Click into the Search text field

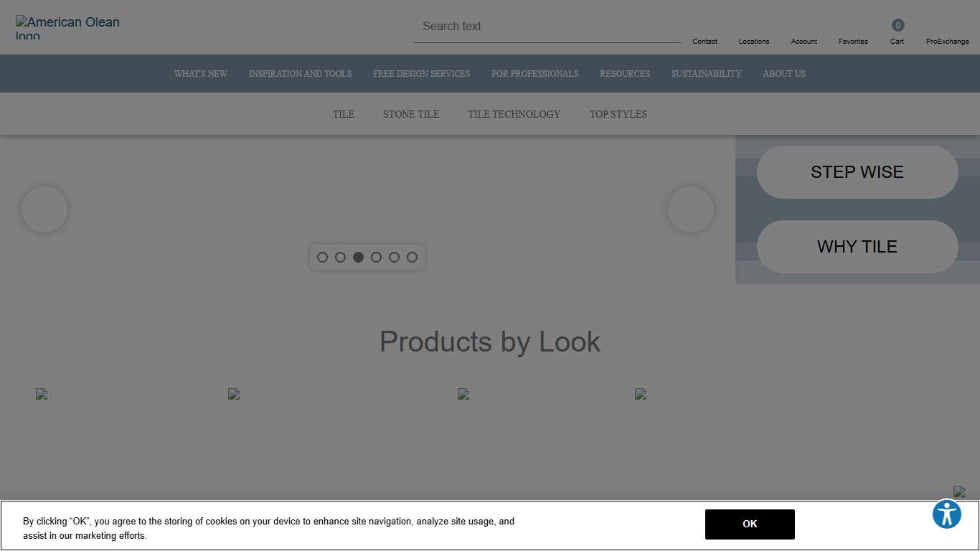[x=547, y=27]
